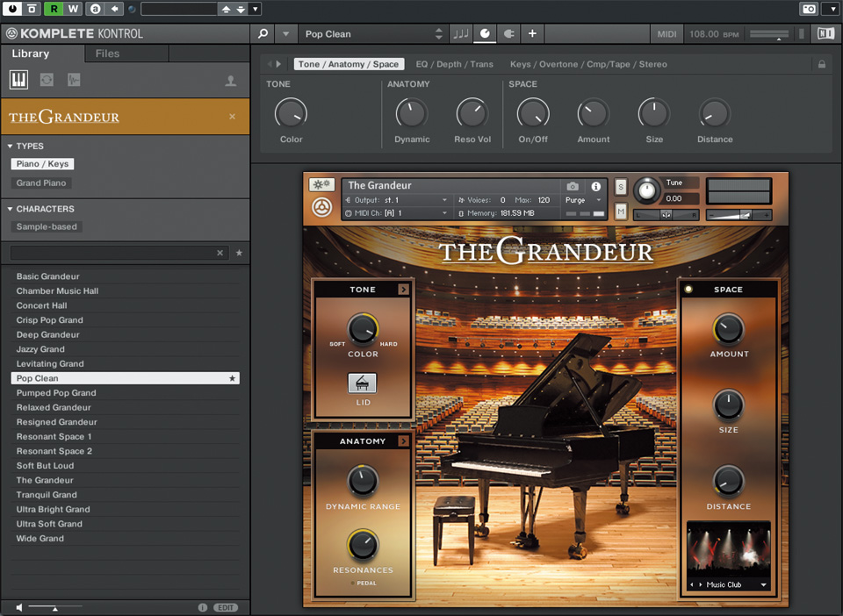Screen dimensions: 843x616
Task: Open the MIDI Ch [A] 1 dropdown
Action: [396, 213]
